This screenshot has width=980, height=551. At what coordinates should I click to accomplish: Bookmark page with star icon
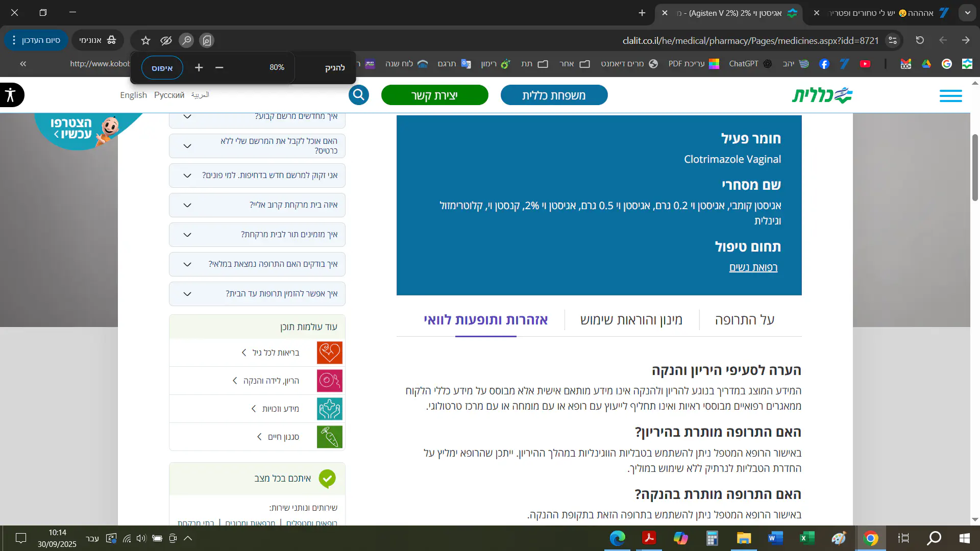coord(145,40)
